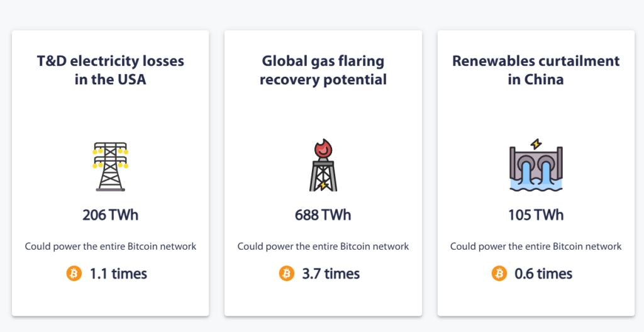Click Bitcoin network caption under 105 TWh
The image size is (644, 332).
click(x=536, y=246)
